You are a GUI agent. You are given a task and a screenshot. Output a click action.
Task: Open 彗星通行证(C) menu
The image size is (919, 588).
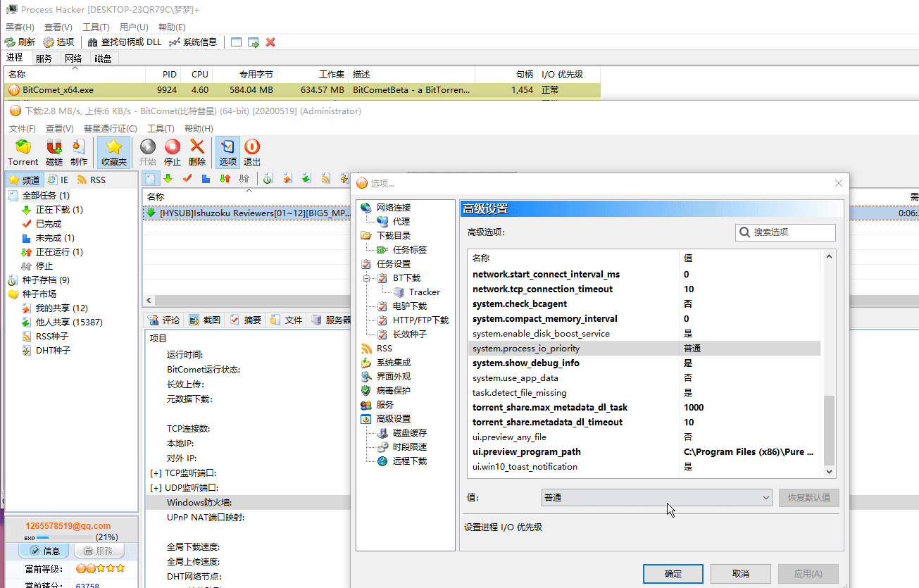(x=110, y=129)
